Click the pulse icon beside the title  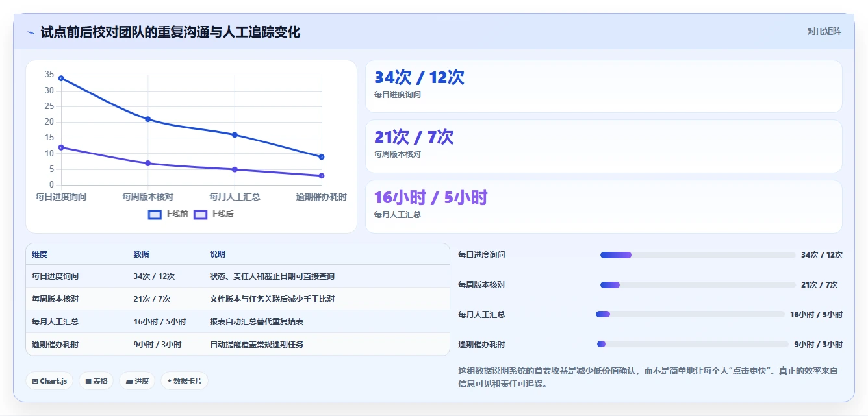click(31, 32)
